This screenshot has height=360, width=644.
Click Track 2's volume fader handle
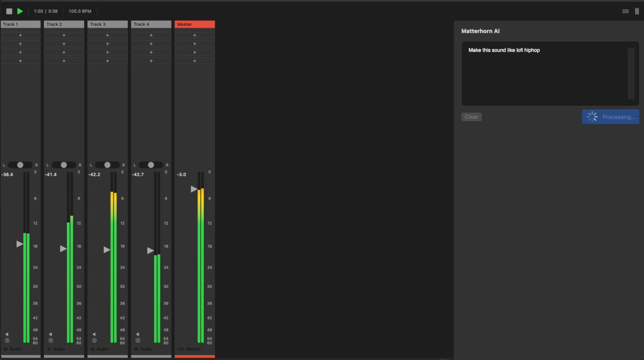coord(63,249)
